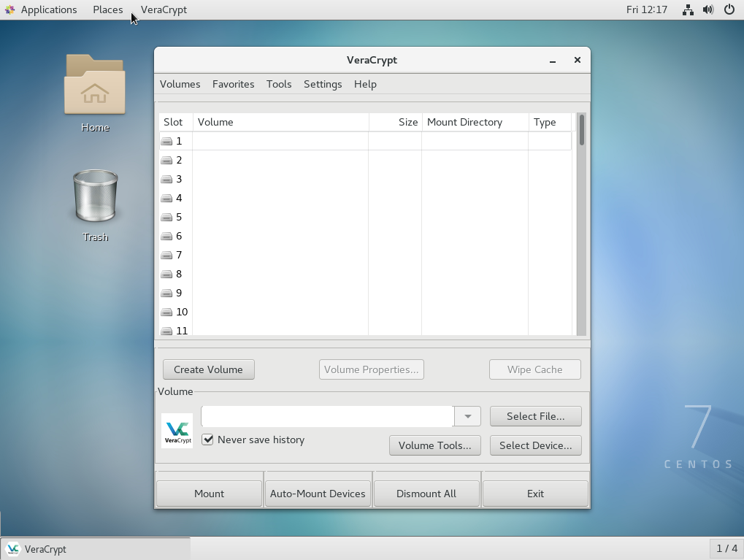The height and width of the screenshot is (560, 744).
Task: Open the Favorites menu
Action: coord(233,84)
